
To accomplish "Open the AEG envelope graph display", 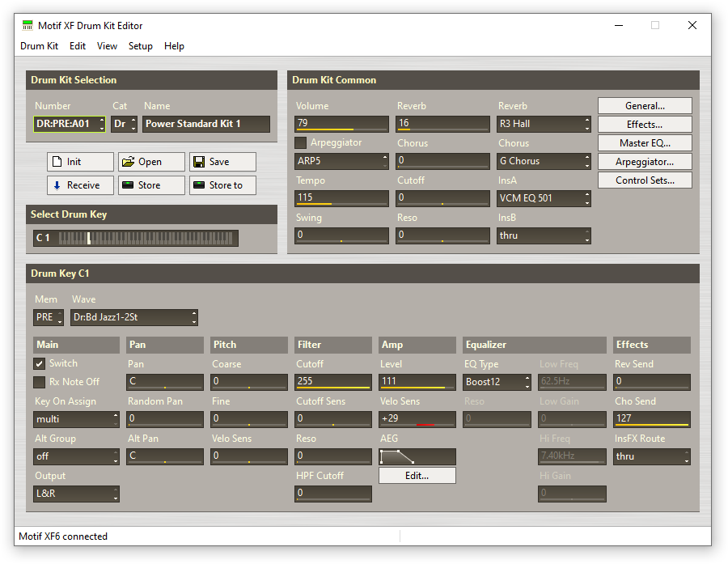I will [x=417, y=456].
